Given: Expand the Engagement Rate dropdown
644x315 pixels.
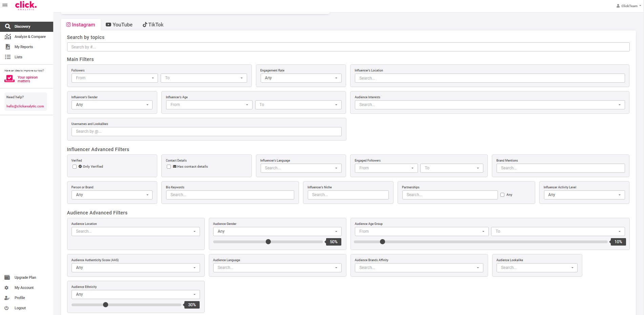Looking at the screenshot, I should pos(301,78).
